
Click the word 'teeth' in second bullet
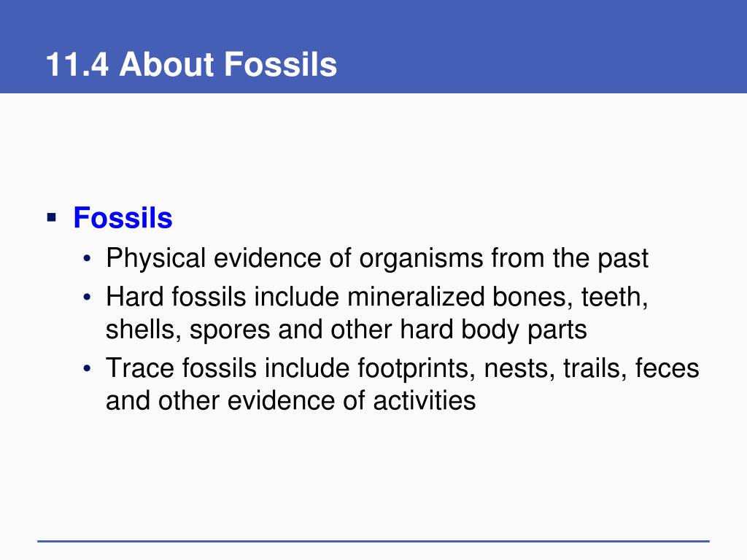(x=614, y=297)
